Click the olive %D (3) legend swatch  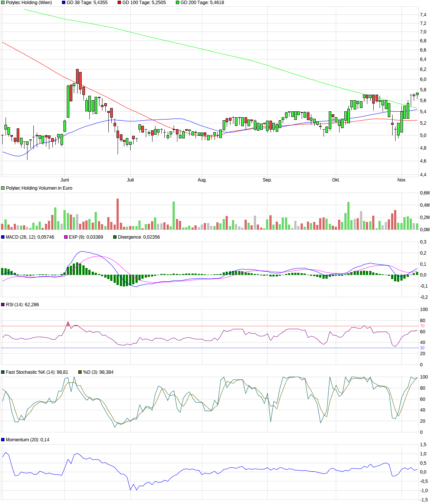point(80,372)
